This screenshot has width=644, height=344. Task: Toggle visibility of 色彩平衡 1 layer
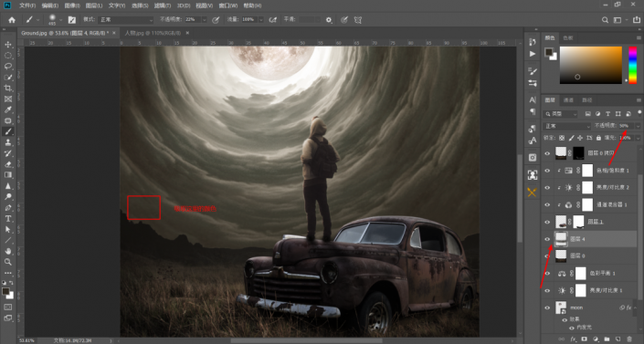[547, 274]
